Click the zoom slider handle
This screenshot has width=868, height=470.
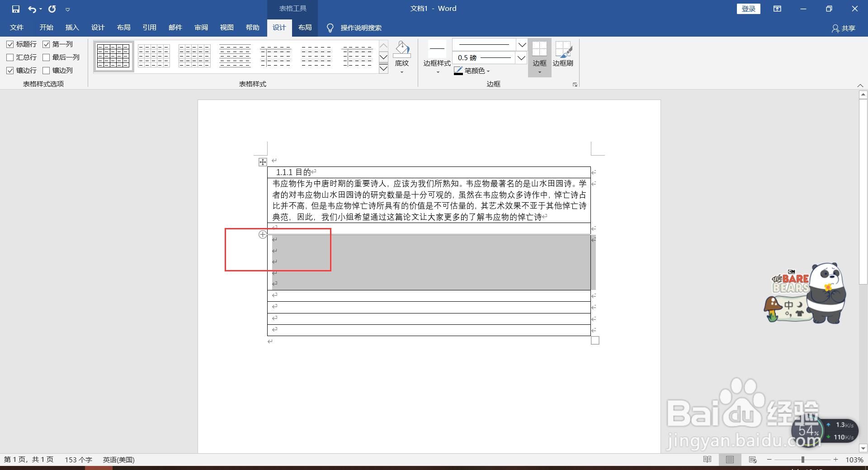pyautogui.click(x=803, y=460)
